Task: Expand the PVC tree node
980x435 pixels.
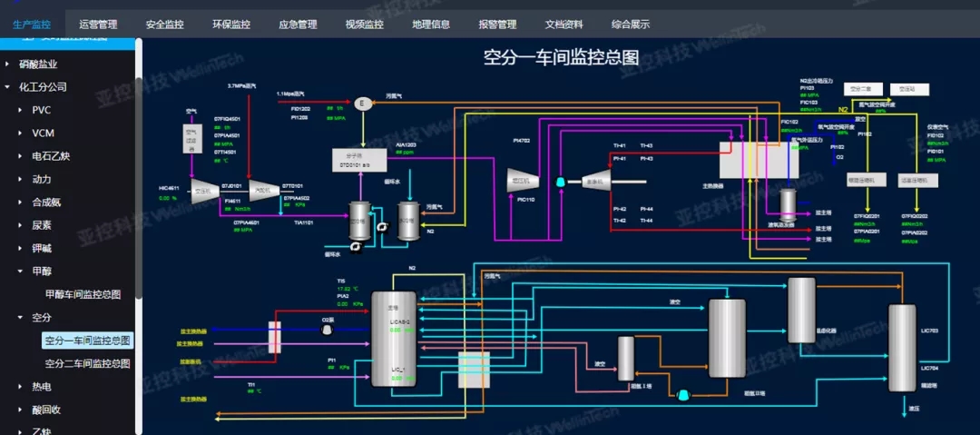Action: [20, 110]
